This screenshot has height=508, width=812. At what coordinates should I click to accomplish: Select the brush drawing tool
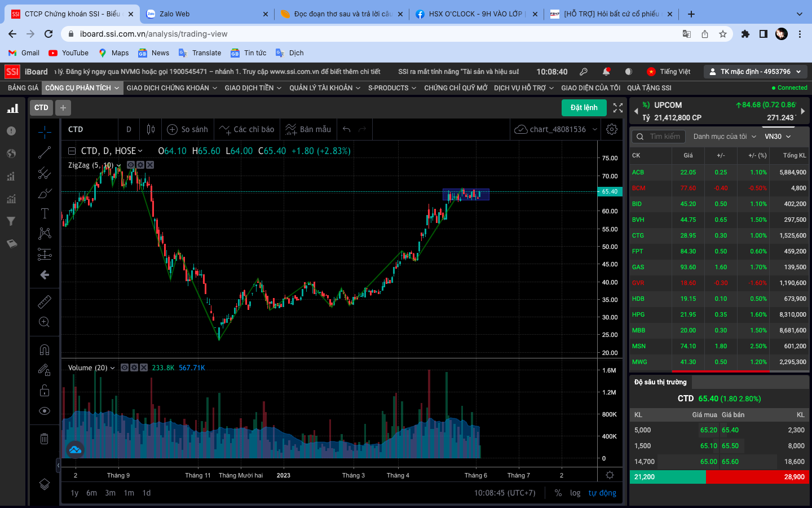pos(45,193)
